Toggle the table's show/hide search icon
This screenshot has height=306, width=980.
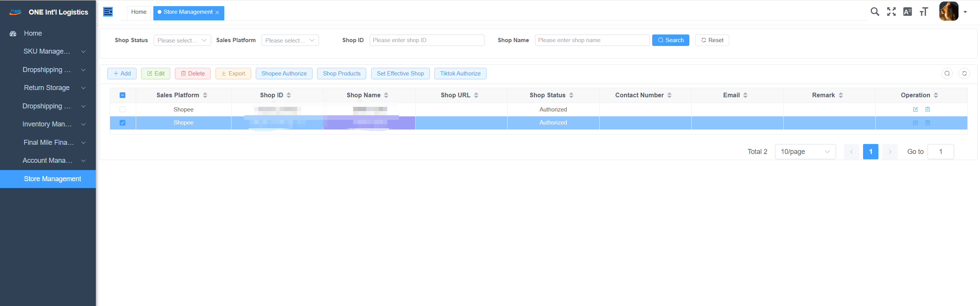tap(947, 74)
